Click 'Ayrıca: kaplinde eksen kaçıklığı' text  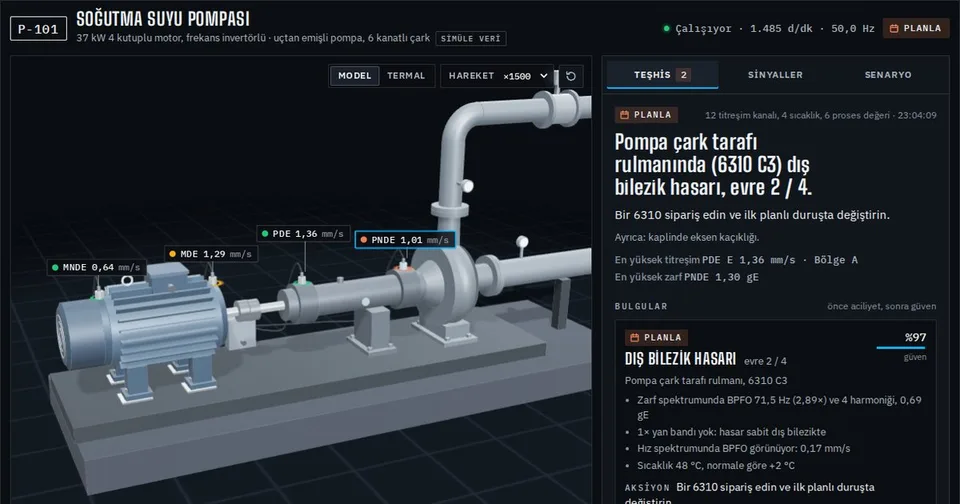pos(686,237)
